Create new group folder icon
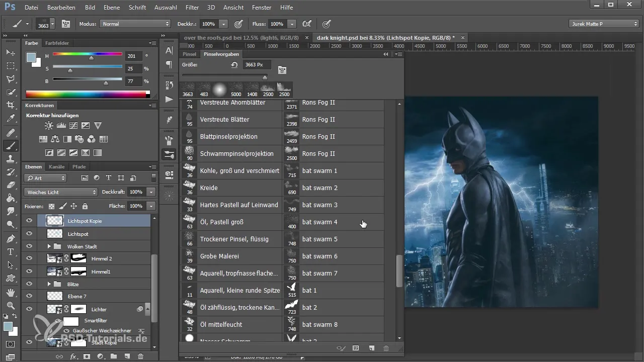This screenshot has width=644, height=362. [114, 356]
